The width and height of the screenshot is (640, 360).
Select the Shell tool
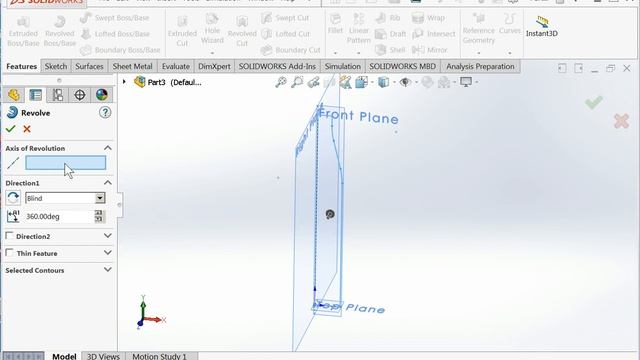click(x=390, y=50)
